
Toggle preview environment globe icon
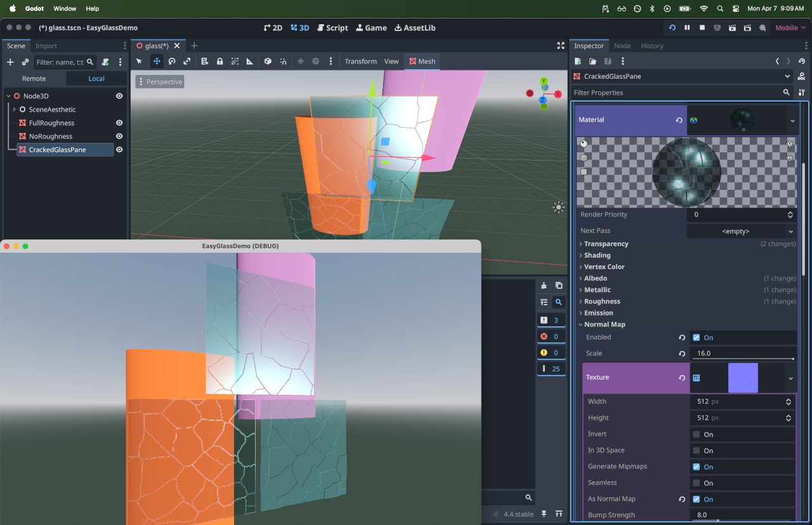(315, 62)
